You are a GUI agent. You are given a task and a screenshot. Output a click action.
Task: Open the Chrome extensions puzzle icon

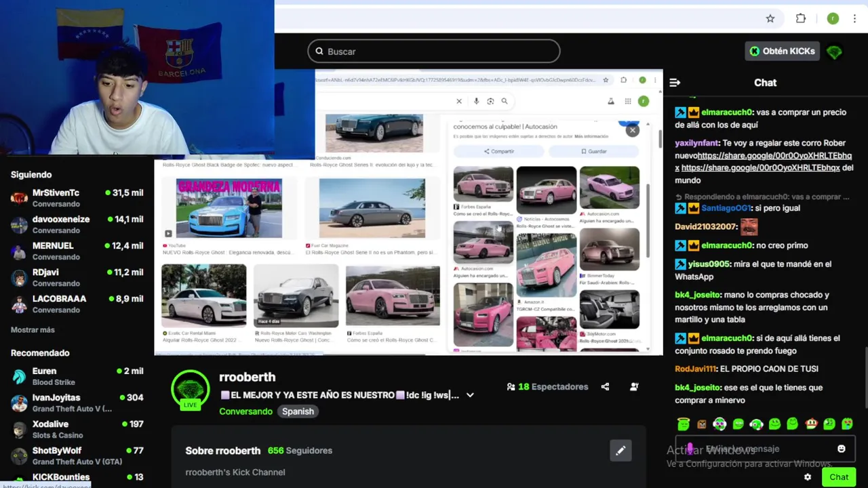[801, 19]
